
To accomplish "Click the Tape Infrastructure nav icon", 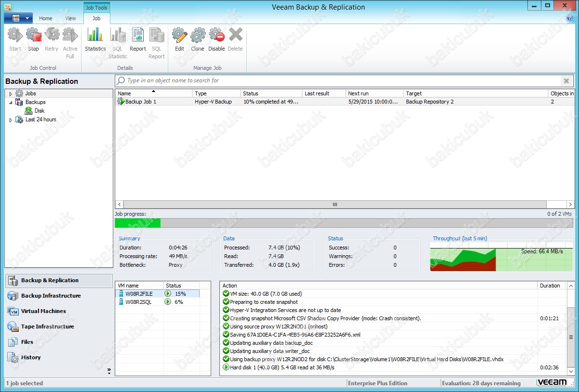I will tap(13, 327).
